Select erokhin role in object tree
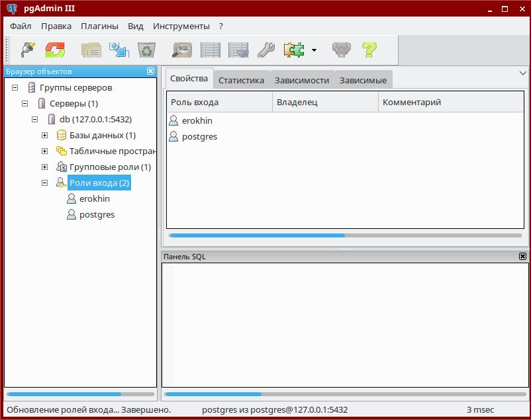 [x=95, y=198]
